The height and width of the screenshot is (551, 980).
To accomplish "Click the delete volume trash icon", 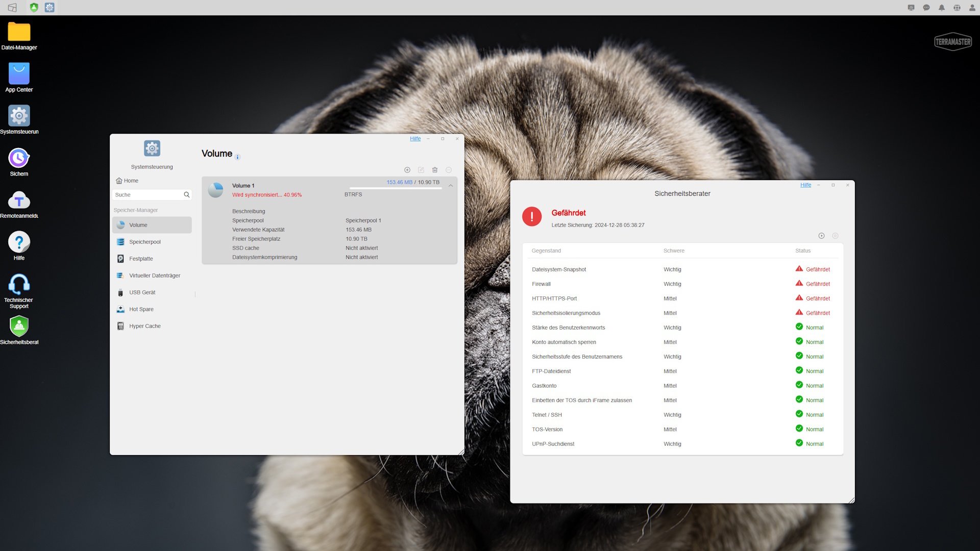I will point(435,170).
